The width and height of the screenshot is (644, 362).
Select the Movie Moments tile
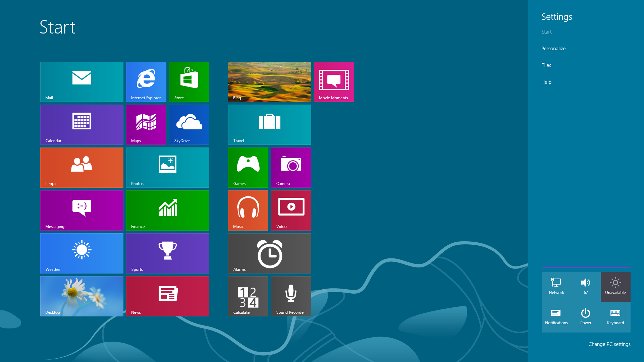pyautogui.click(x=334, y=82)
